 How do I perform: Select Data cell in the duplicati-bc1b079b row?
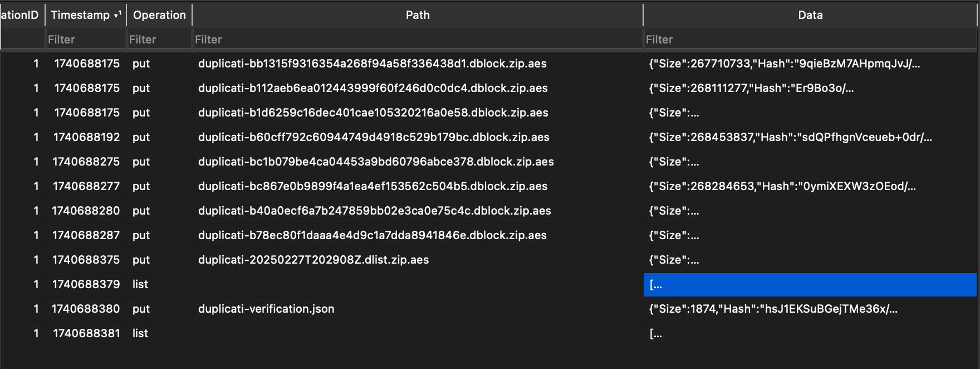click(x=810, y=162)
